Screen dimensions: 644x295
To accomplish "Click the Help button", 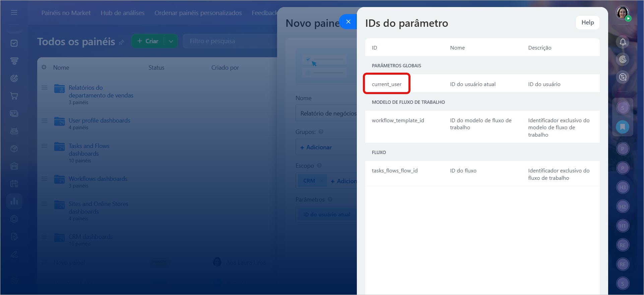I will 587,22.
